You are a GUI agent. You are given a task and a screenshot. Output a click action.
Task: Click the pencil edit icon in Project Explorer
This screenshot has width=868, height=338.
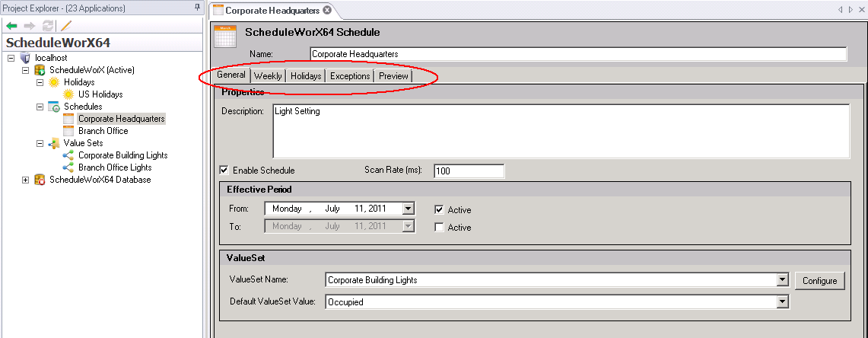[66, 25]
